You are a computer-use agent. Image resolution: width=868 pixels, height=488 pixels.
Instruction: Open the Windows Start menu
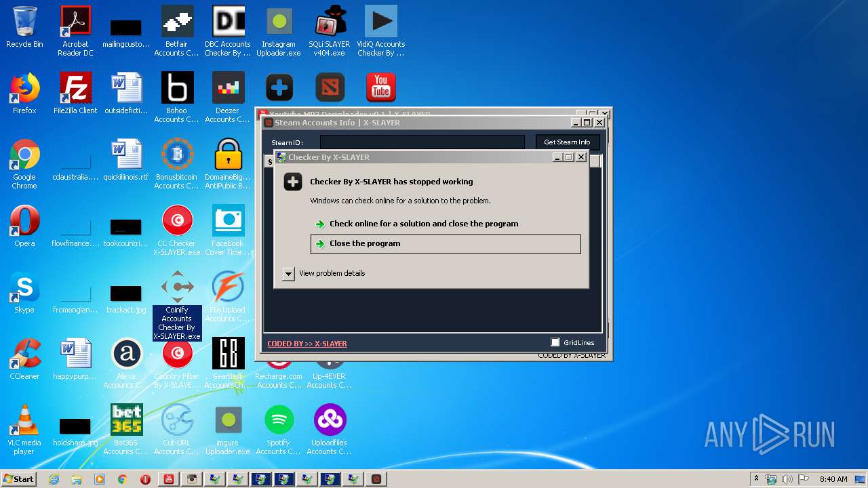point(18,479)
